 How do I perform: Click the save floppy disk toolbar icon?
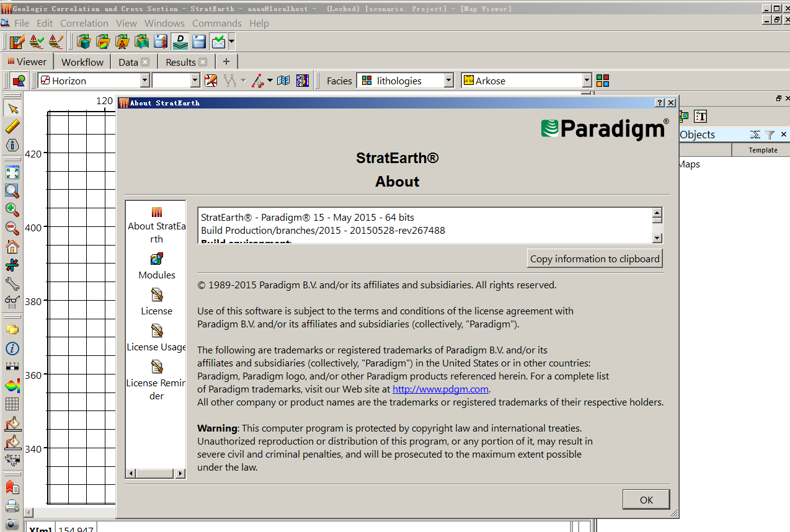[199, 42]
